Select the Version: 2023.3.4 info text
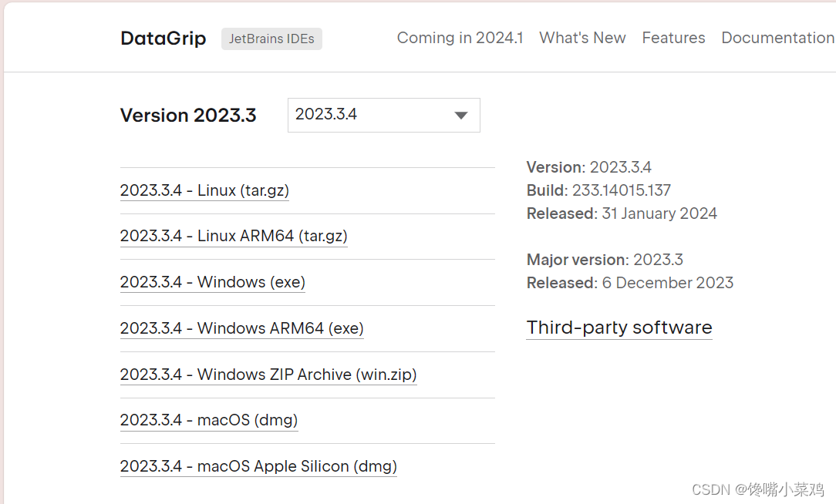Viewport: 836px width, 504px height. 588,167
